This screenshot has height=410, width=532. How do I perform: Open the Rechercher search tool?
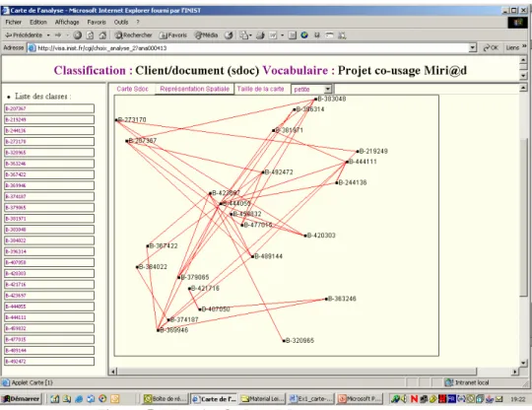[133, 34]
